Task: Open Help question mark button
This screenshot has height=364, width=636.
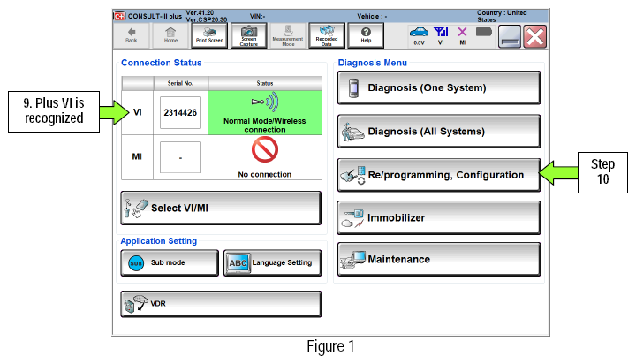Action: tap(366, 35)
